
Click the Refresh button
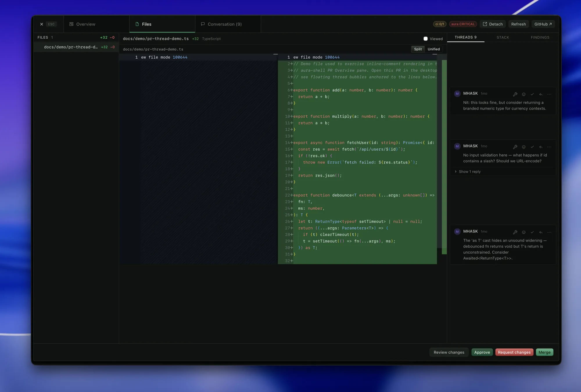click(x=519, y=24)
